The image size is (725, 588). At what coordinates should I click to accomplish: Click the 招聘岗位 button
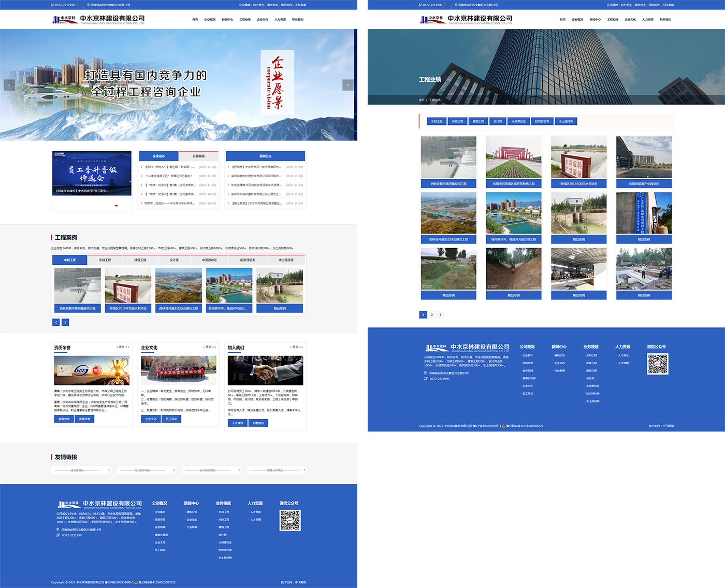coord(258,423)
